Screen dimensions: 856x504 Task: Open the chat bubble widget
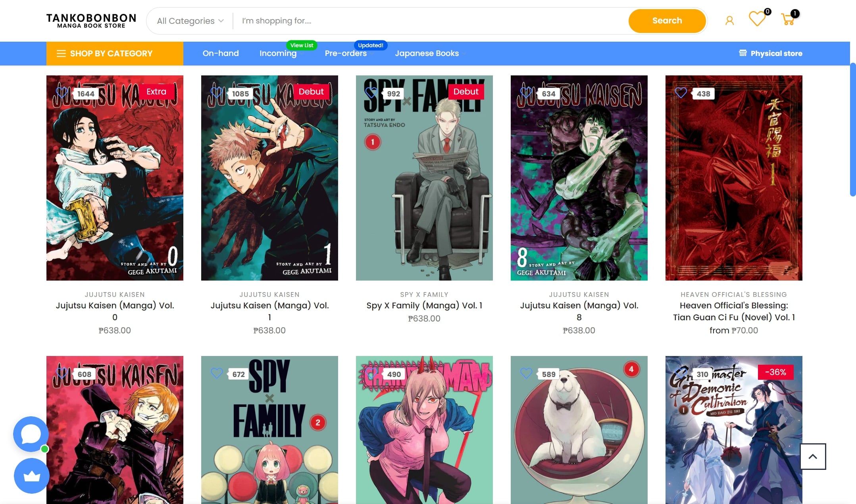point(31,434)
